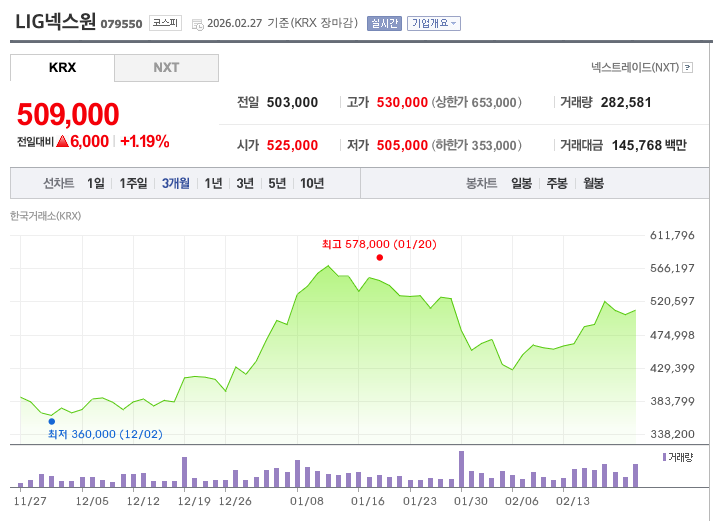
Task: Select the 10년 line chart period
Action: point(312,183)
